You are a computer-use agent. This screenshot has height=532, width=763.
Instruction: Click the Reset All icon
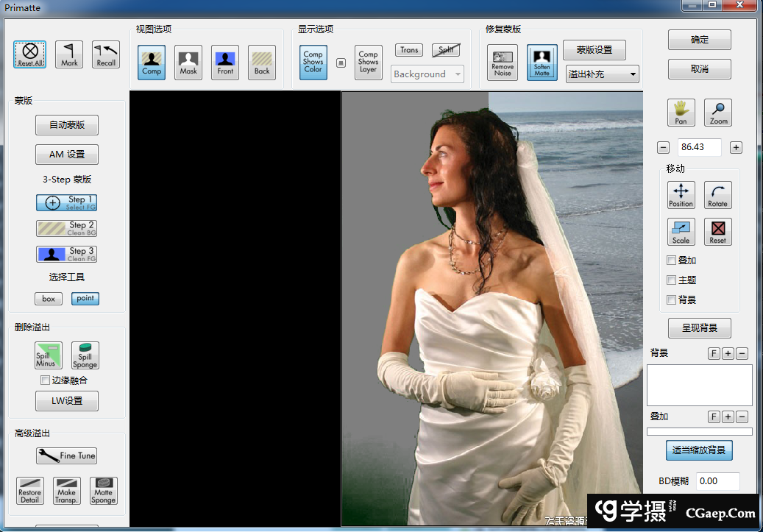(x=30, y=54)
